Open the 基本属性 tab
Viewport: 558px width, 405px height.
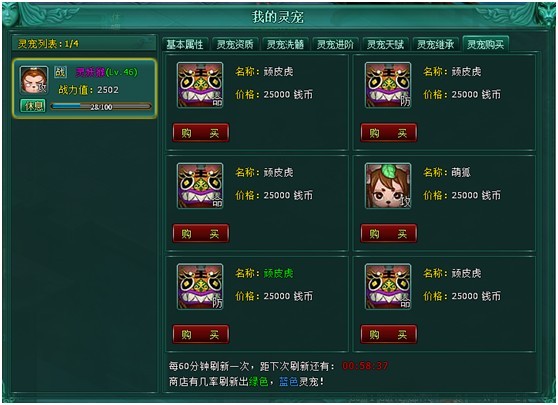(x=185, y=44)
